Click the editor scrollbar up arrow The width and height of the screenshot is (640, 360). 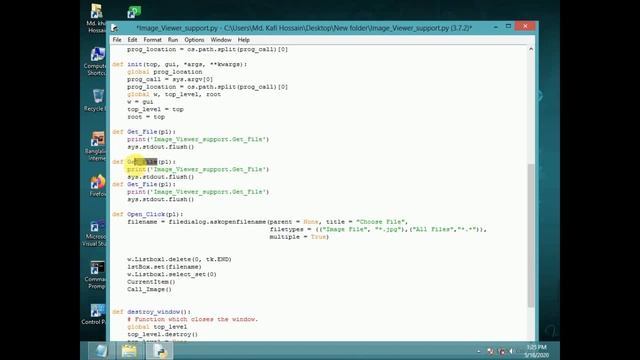[x=531, y=49]
